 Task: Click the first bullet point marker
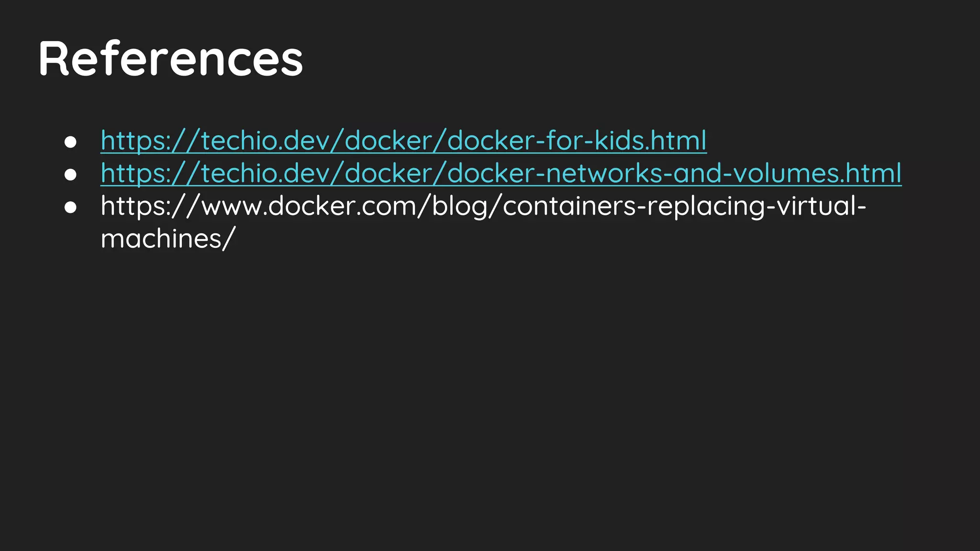tap(70, 142)
